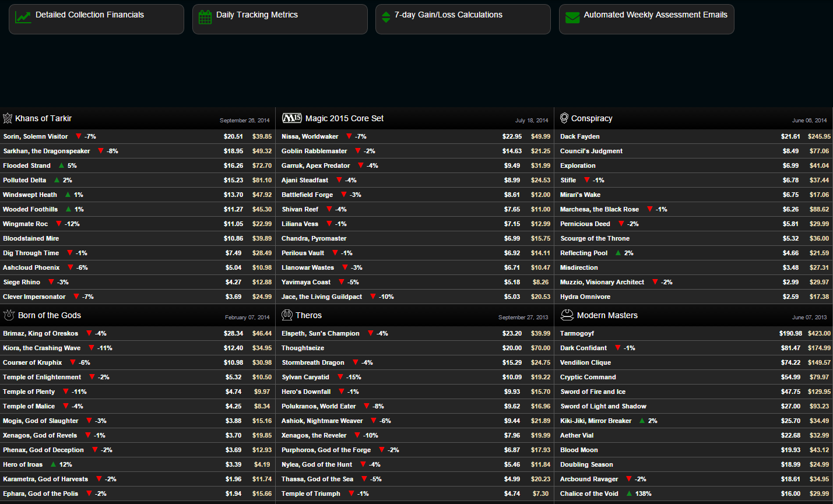Select the Chandra, Pyromaster card
The image size is (833, 504).
[x=314, y=238]
